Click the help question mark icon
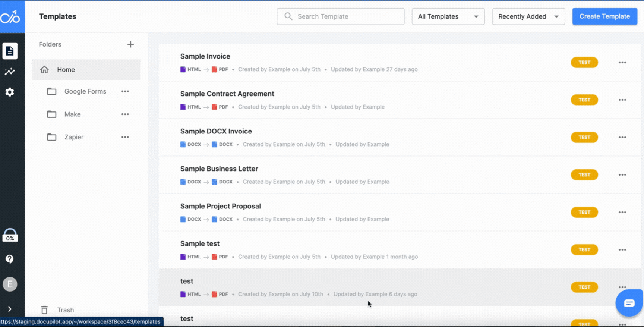Viewport: 644px width, 327px height. 10,259
